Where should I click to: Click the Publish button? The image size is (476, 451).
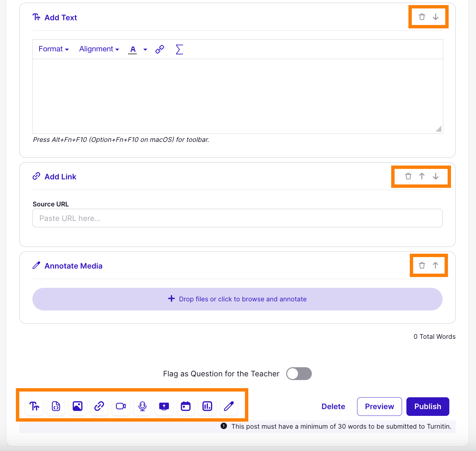(428, 406)
